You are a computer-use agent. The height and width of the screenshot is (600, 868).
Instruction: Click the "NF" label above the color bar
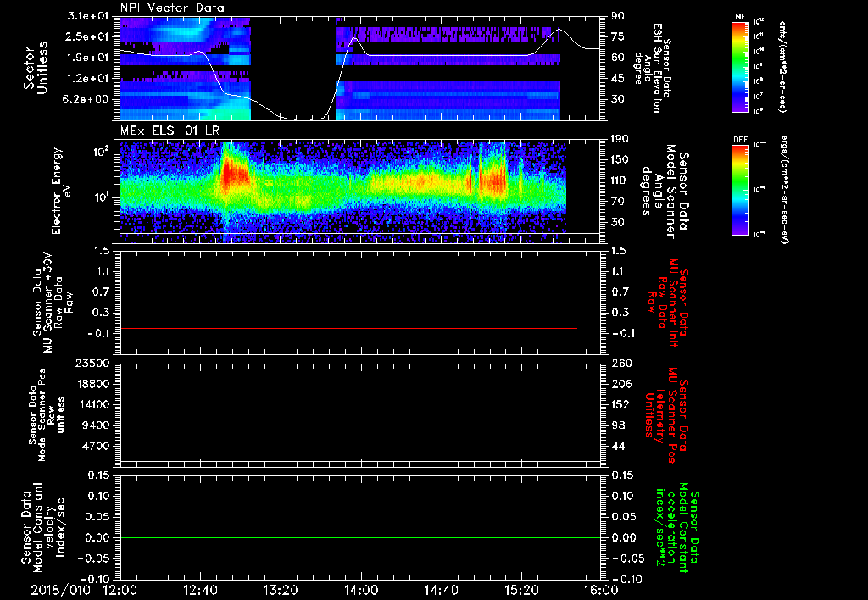(x=740, y=17)
